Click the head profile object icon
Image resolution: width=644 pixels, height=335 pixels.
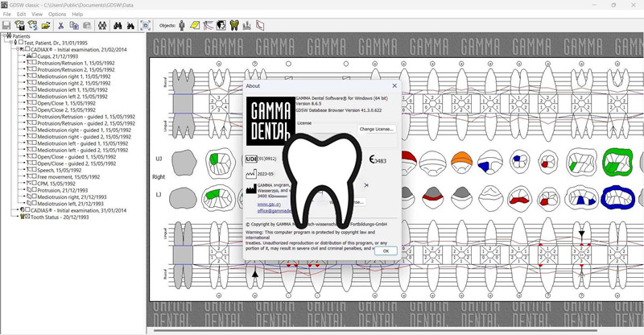221,26
